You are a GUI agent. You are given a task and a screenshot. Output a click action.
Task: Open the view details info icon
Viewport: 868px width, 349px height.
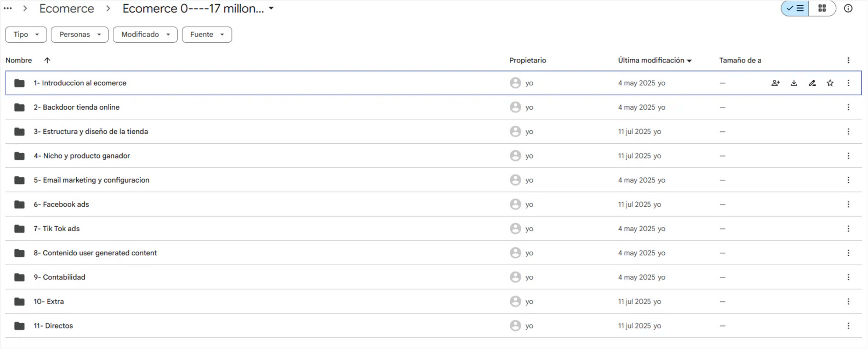pos(848,8)
